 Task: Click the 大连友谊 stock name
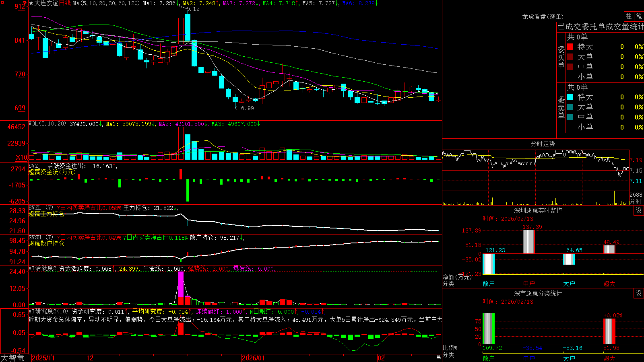(46, 3)
